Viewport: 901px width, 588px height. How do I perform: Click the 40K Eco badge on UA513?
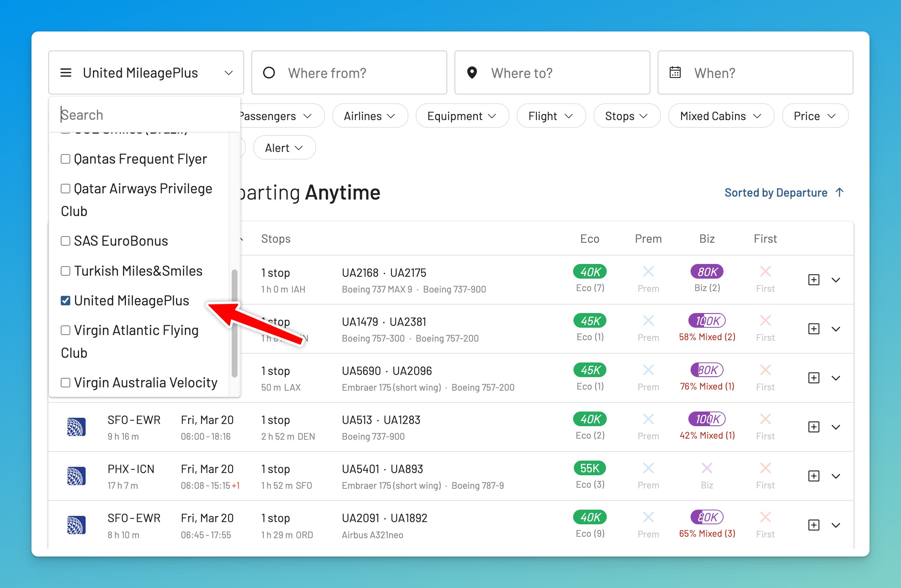(x=590, y=419)
